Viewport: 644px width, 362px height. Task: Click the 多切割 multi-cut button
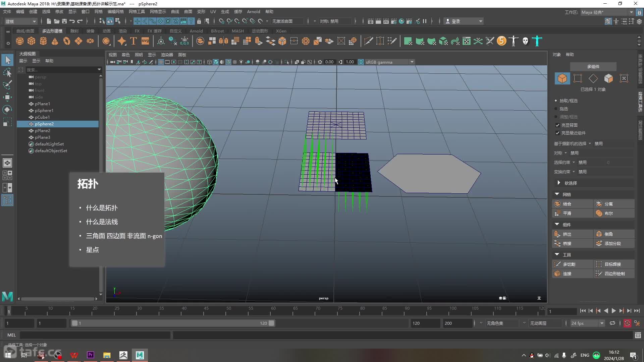click(573, 264)
